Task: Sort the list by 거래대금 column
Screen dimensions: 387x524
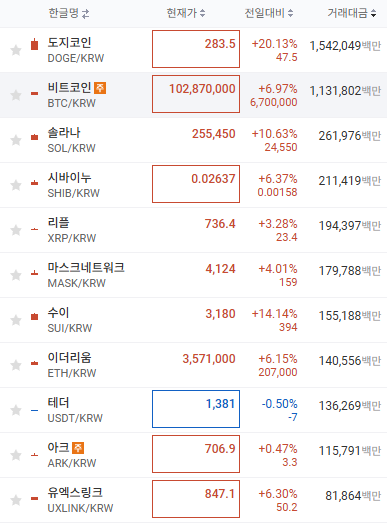Action: click(x=352, y=13)
